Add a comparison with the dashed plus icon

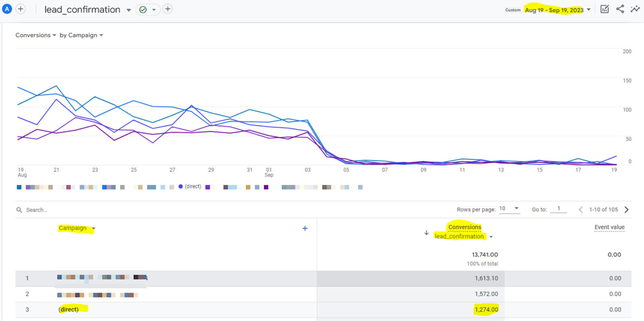[21, 9]
